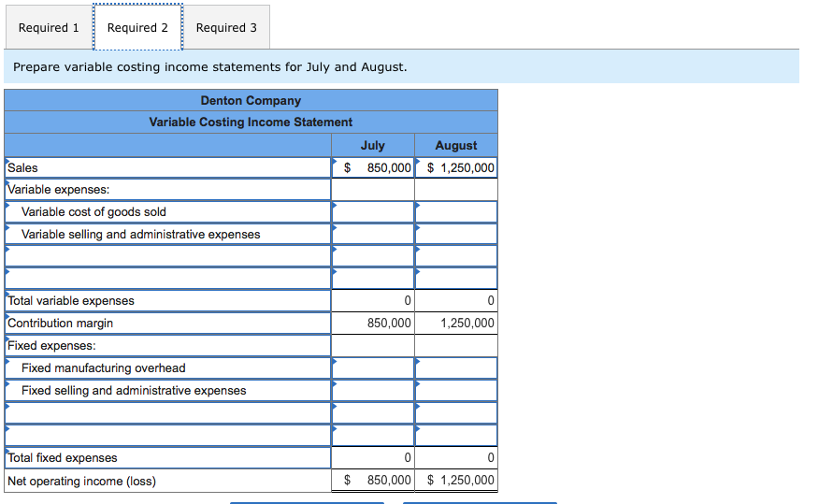Viewport: 833px width, 504px height.
Task: Click Variable Costing Income Statement heading
Action: [x=251, y=122]
